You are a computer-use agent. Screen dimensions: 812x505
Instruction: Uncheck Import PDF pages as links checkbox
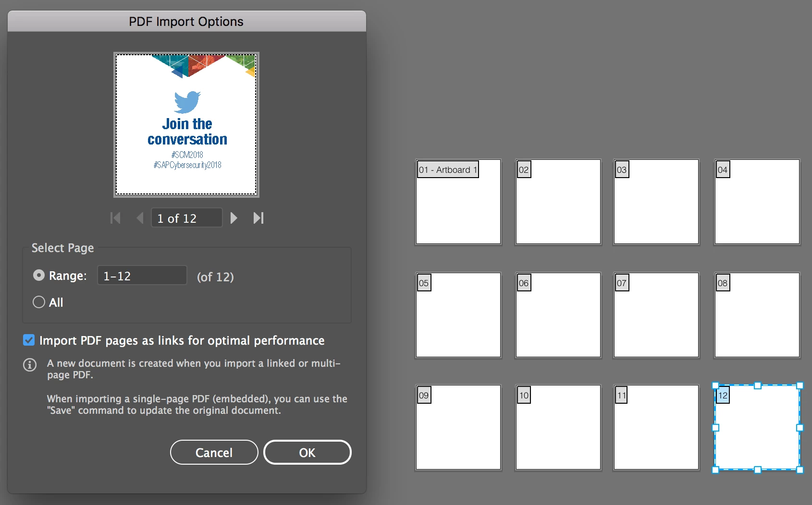(x=29, y=340)
